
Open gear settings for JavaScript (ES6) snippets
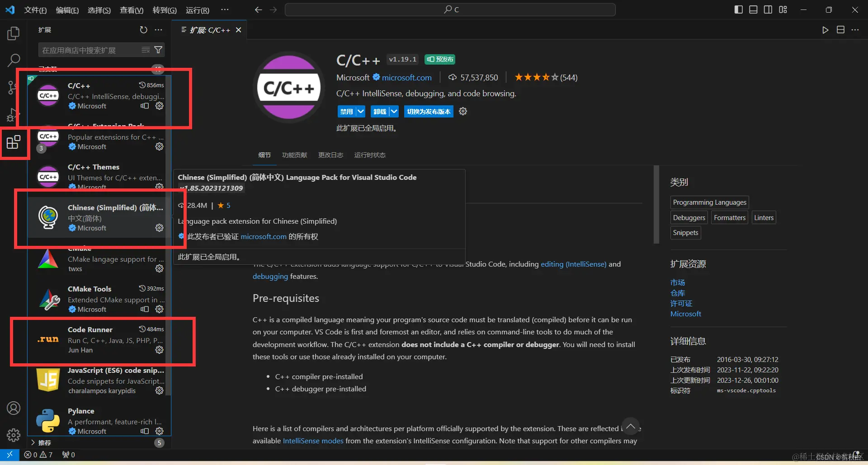[x=159, y=390]
